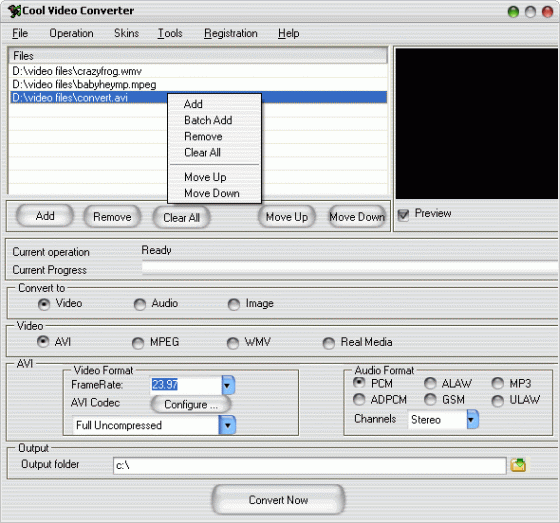
Task: Choose the Real Media format radio
Action: pos(329,343)
